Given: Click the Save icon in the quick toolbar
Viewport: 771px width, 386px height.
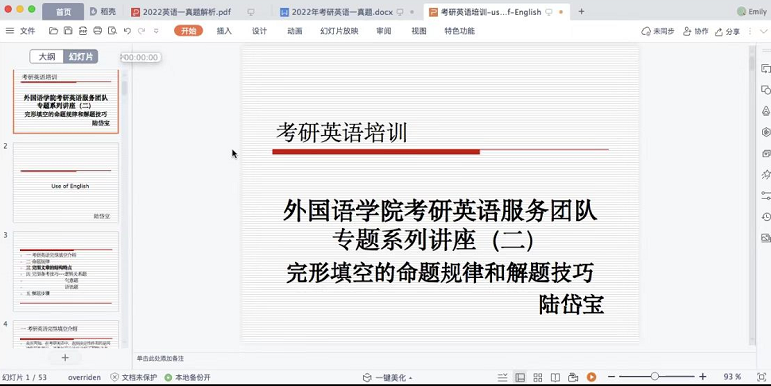Looking at the screenshot, I should coord(68,31).
